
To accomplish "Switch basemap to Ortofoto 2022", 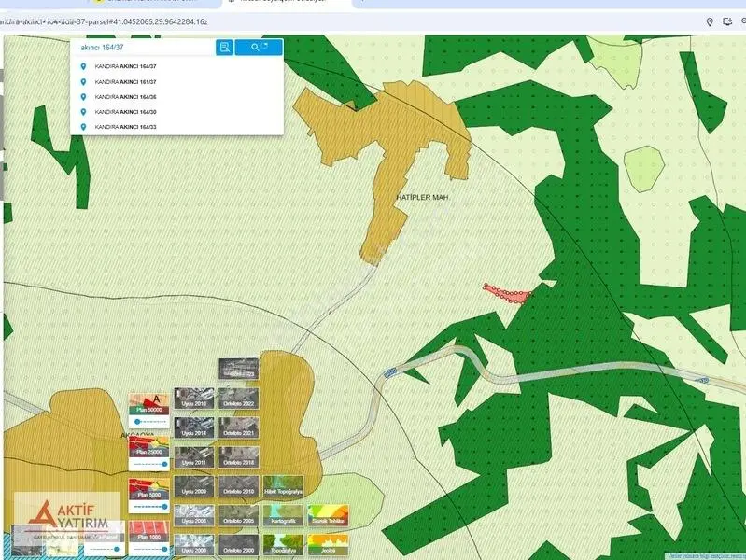I will point(239,399).
